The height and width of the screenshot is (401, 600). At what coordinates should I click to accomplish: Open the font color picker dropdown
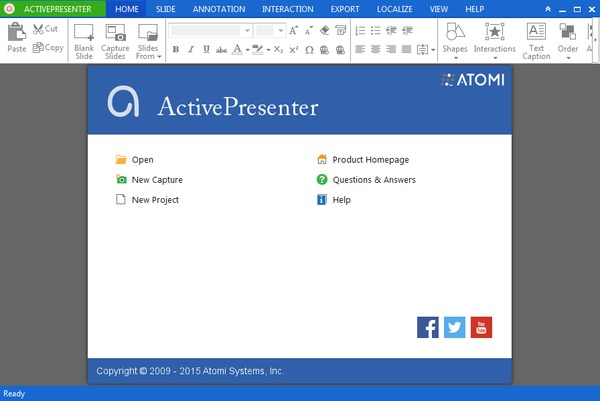247,49
